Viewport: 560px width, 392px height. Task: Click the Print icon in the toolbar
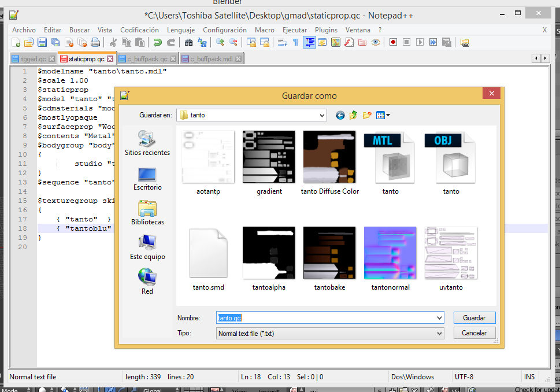click(x=95, y=42)
